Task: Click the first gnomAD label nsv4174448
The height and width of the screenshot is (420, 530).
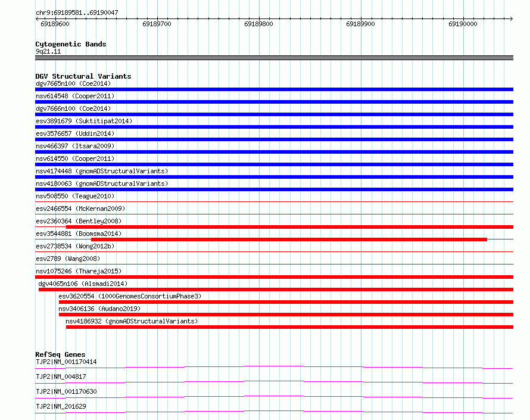Action: click(102, 171)
